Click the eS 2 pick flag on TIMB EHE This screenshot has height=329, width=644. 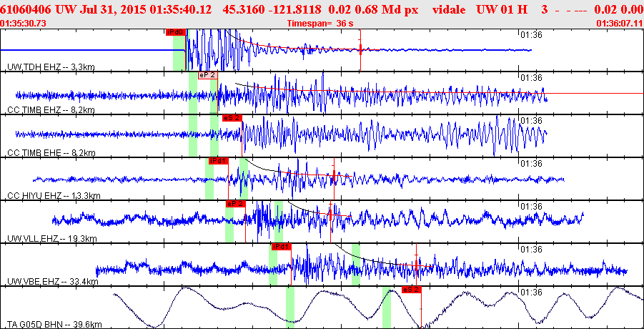coord(232,118)
